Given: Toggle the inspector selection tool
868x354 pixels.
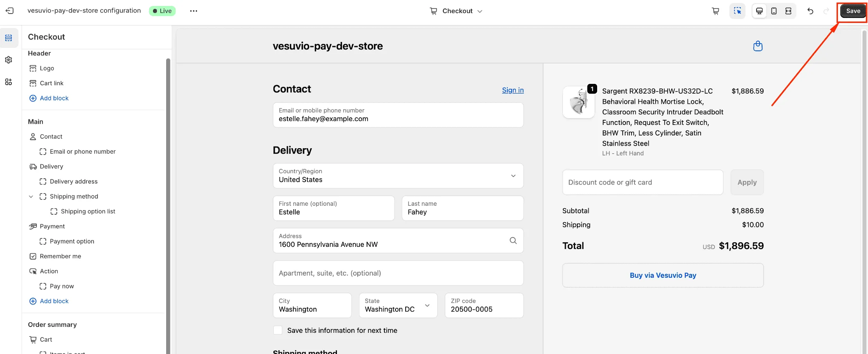Looking at the screenshot, I should pos(737,11).
